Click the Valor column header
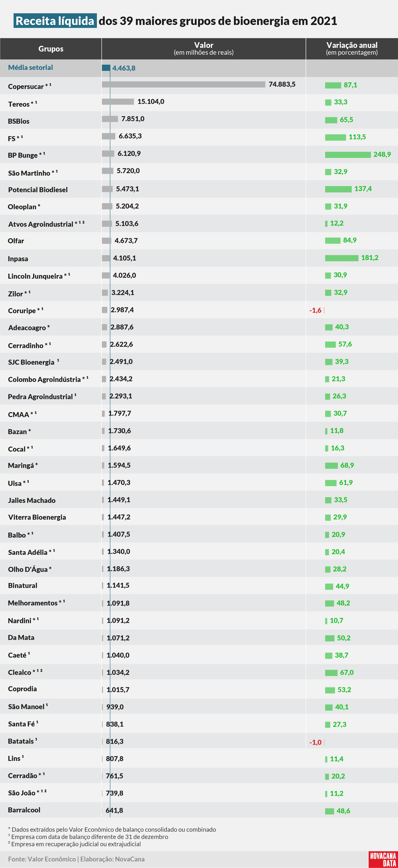 pyautogui.click(x=204, y=49)
